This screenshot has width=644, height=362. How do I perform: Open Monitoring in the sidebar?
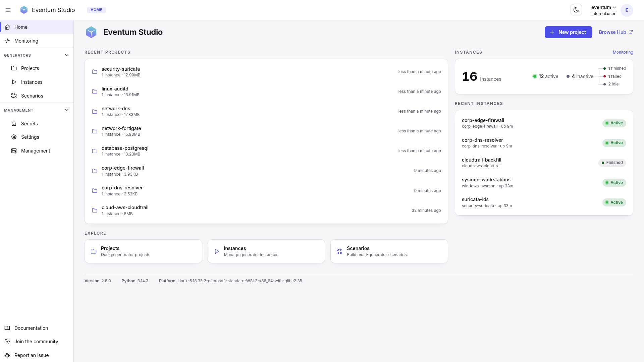point(37,41)
